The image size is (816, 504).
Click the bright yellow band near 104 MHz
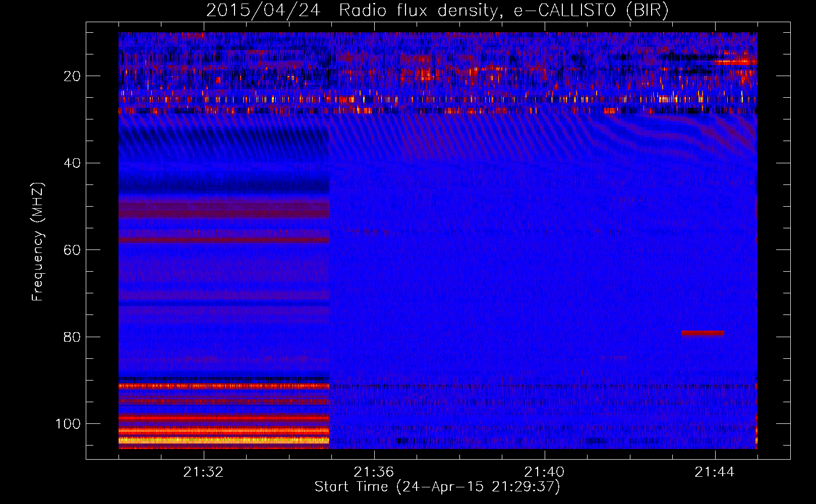coord(224,440)
